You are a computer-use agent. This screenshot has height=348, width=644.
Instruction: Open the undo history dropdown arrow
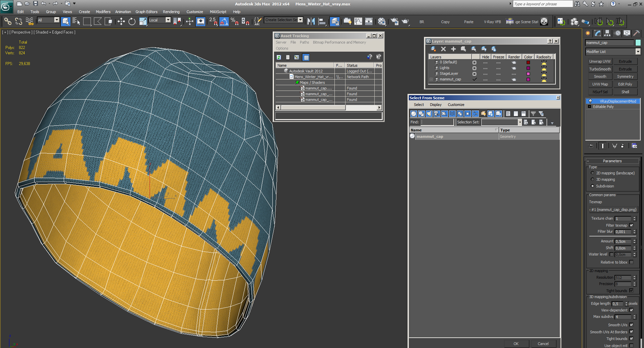(x=49, y=3)
